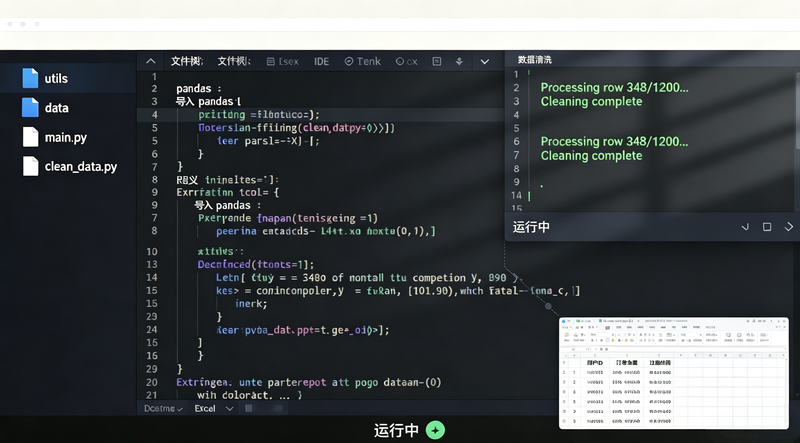Click code line starting 'Exrrfatinn tcol='
Image resolution: width=800 pixels, height=443 pixels.
(228, 192)
